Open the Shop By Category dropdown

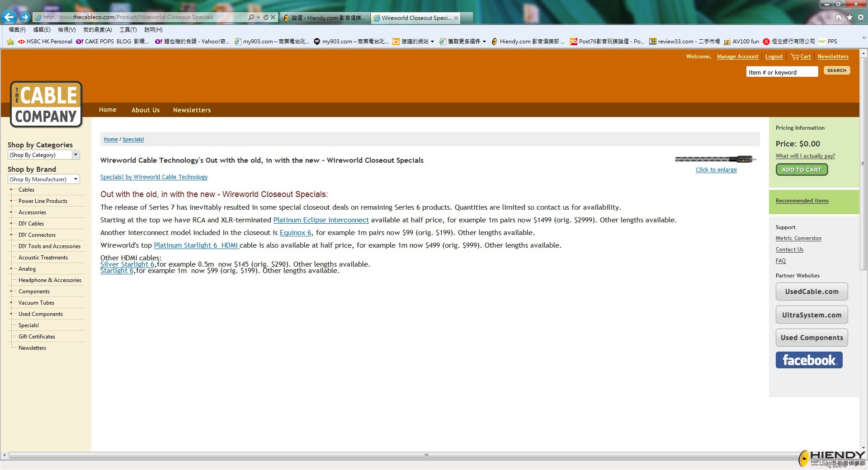coord(44,155)
